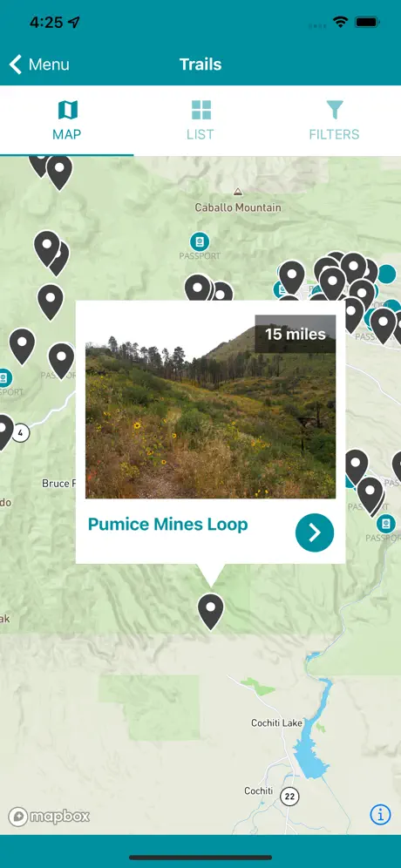The height and width of the screenshot is (868, 401).
Task: Click the Caballo Mountain peak marker
Action: [238, 192]
